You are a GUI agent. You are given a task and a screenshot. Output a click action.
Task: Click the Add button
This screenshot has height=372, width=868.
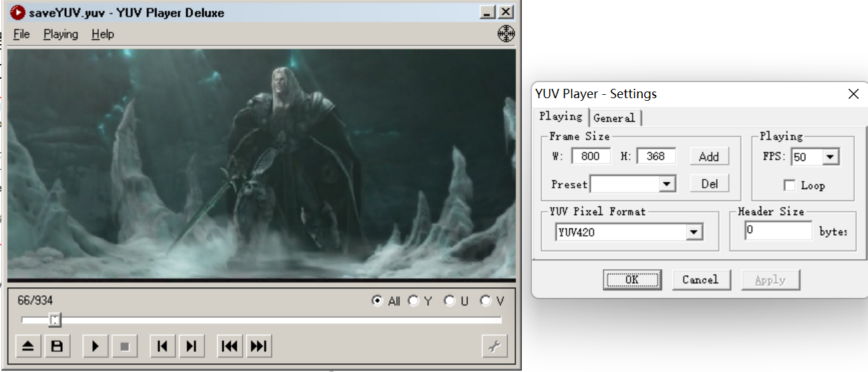click(x=709, y=156)
